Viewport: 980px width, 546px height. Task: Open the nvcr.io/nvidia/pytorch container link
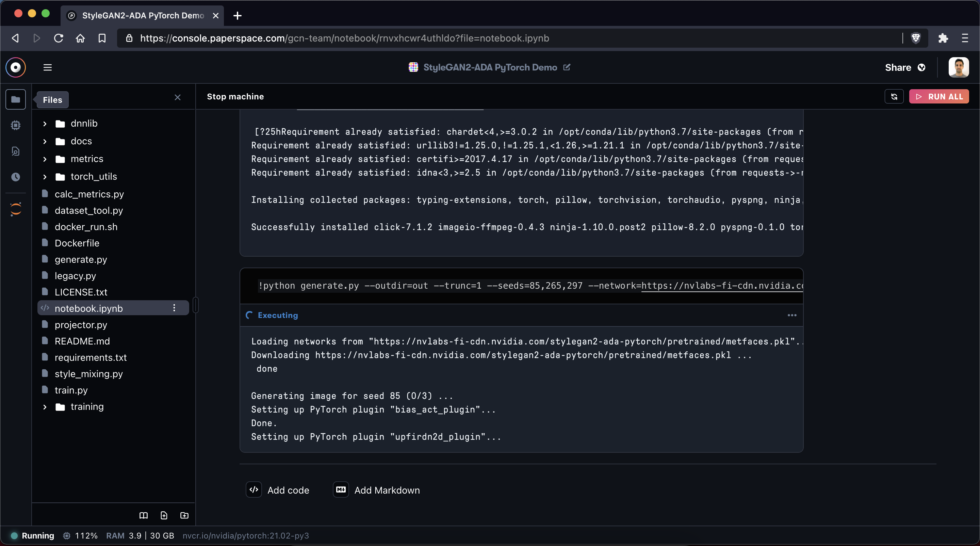click(246, 535)
